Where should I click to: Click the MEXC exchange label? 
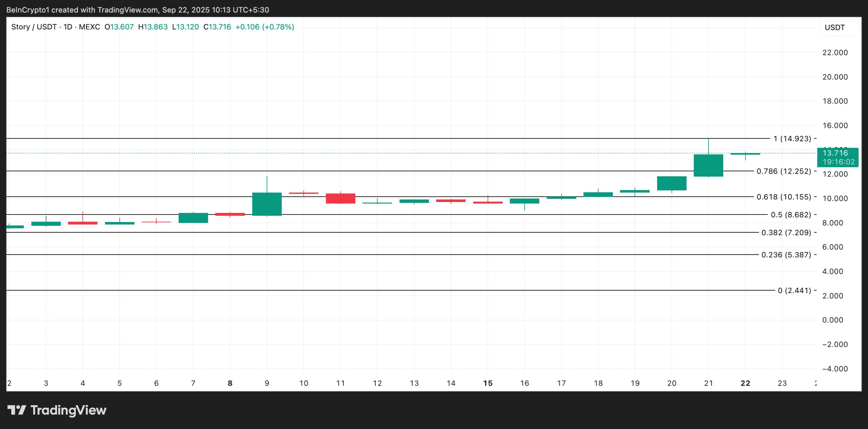(x=90, y=27)
